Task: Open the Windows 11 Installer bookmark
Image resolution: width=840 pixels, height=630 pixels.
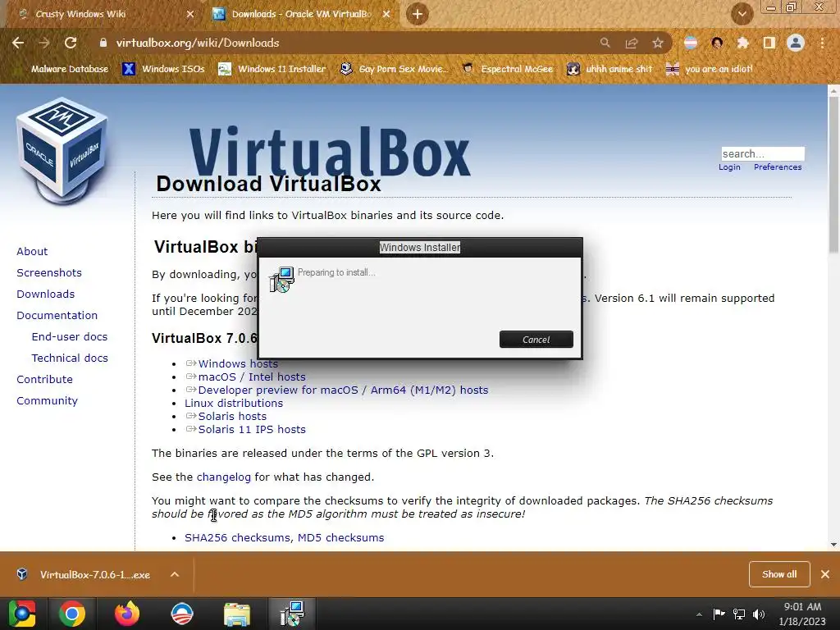Action: pyautogui.click(x=272, y=69)
